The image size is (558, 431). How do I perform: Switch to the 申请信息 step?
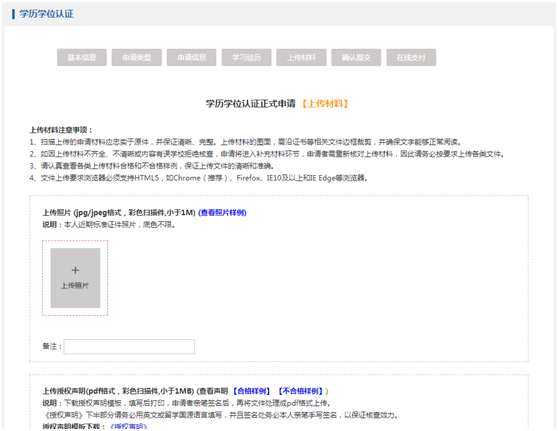191,57
